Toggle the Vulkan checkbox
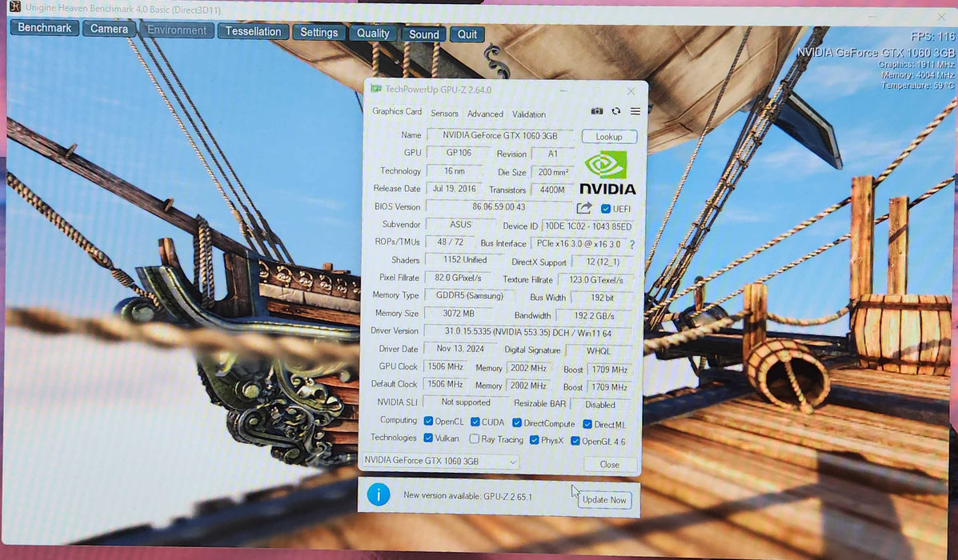 pyautogui.click(x=428, y=438)
